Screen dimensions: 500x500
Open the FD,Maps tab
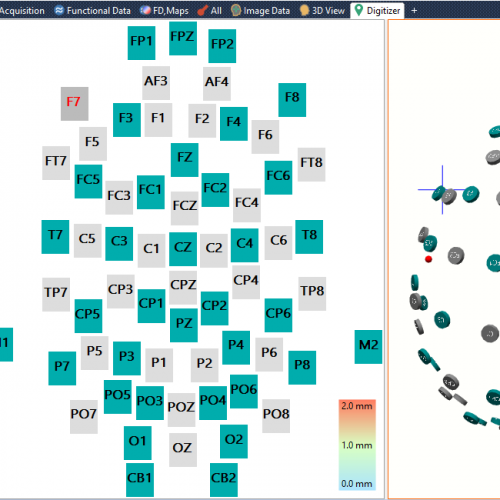coord(164,11)
